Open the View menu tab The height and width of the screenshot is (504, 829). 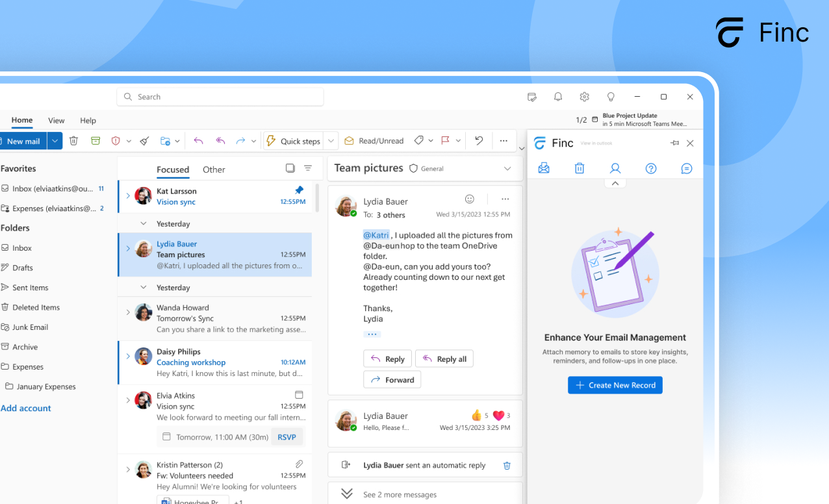[x=57, y=120]
